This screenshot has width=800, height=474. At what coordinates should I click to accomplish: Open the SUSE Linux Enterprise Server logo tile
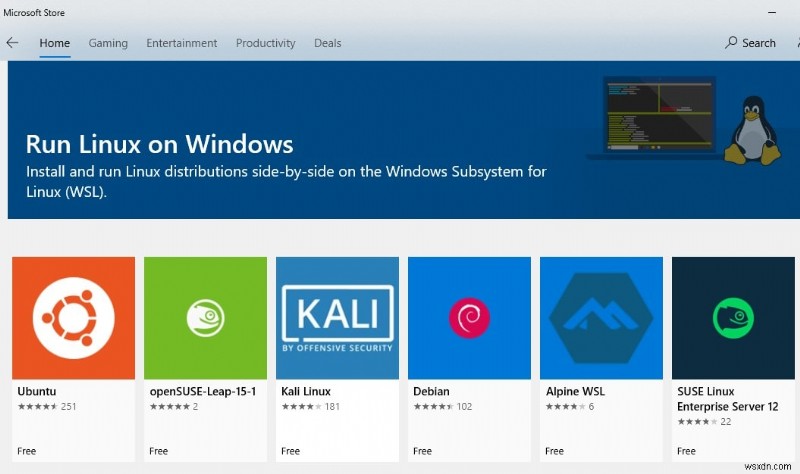tap(733, 318)
